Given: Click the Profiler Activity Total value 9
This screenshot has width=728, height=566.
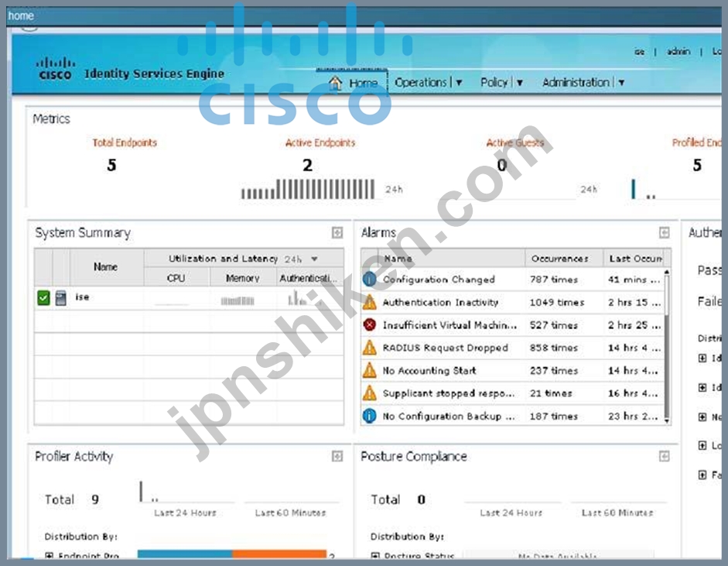Looking at the screenshot, I should click(x=95, y=499).
